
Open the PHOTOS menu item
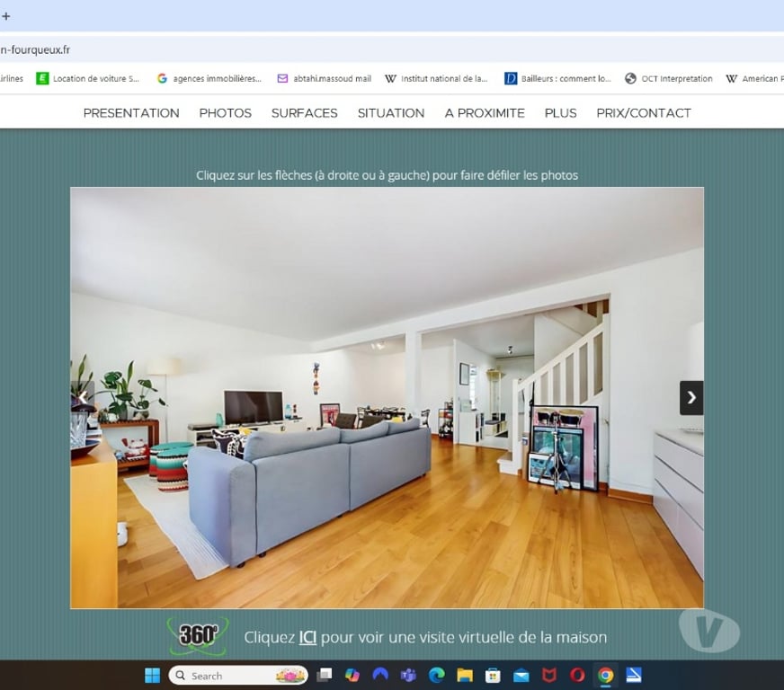pyautogui.click(x=225, y=113)
